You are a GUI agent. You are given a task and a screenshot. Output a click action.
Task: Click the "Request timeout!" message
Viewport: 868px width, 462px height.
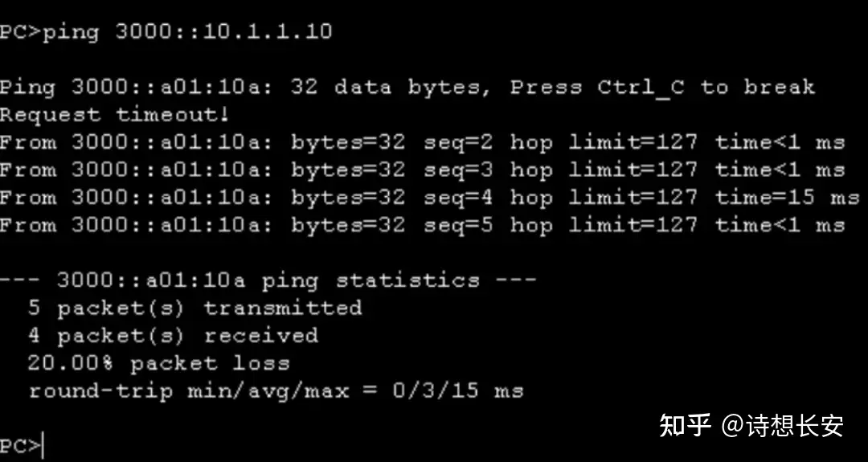tap(114, 114)
